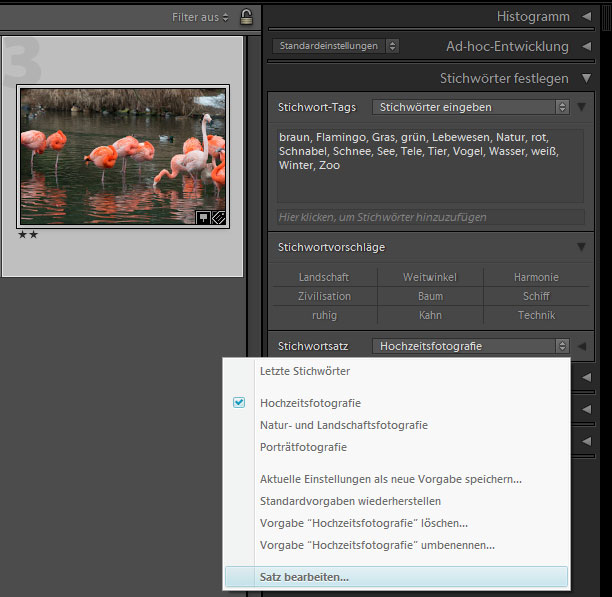Open the Stichwörter eingeben dropdown

click(x=471, y=107)
